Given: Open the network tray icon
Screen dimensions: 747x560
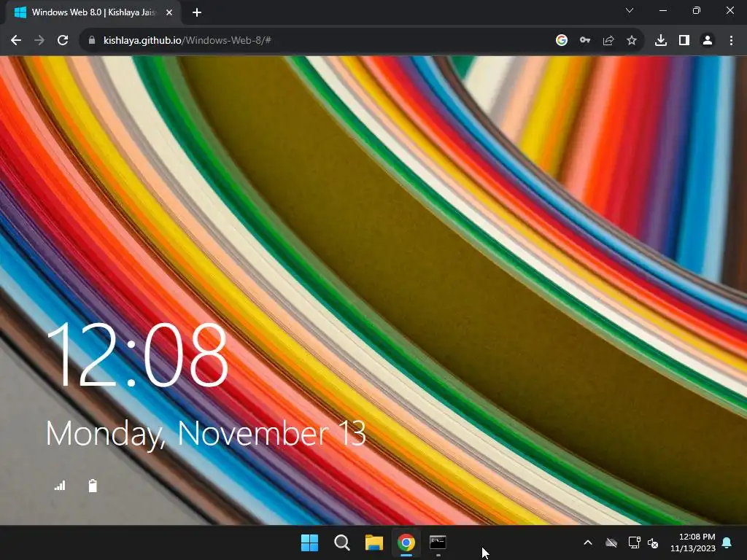Looking at the screenshot, I should tap(634, 542).
